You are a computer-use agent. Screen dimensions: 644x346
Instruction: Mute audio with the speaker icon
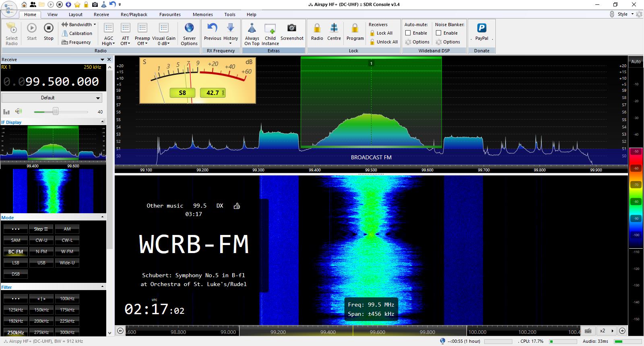coord(19,111)
